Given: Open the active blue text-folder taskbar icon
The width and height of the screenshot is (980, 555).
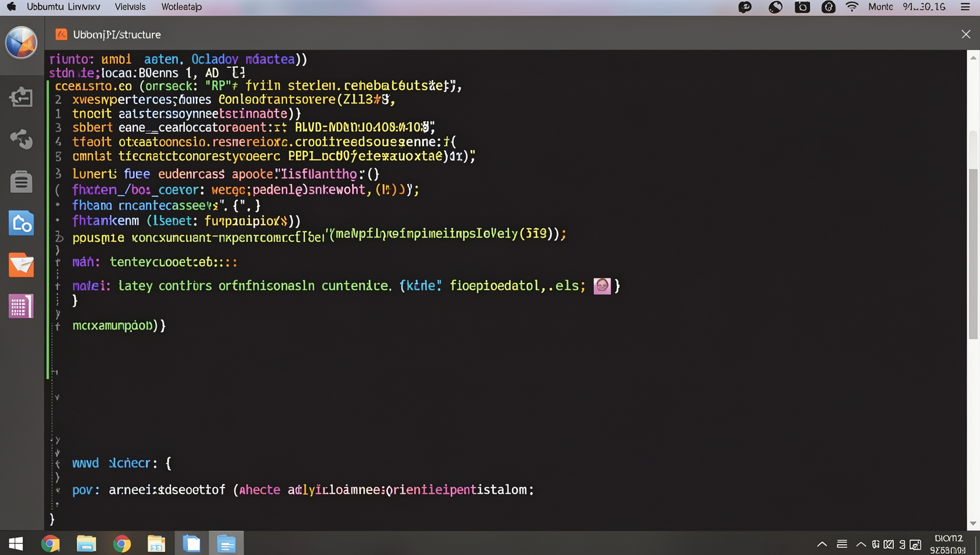Looking at the screenshot, I should 226,543.
